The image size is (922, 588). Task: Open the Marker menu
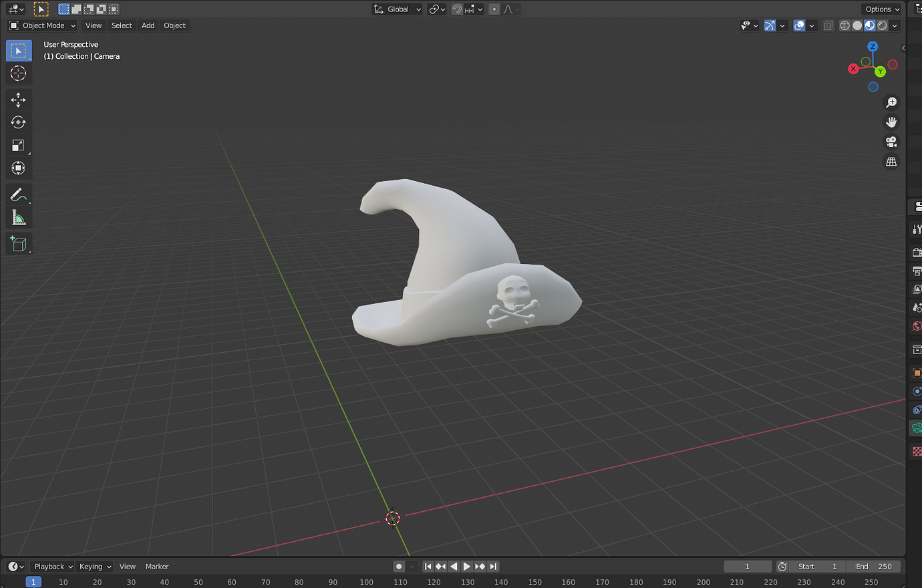pos(157,567)
